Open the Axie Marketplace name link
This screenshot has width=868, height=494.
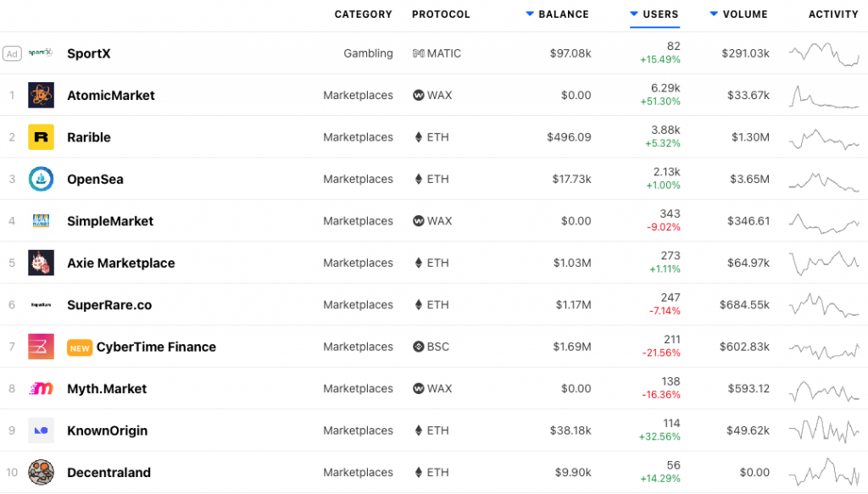pyautogui.click(x=120, y=263)
